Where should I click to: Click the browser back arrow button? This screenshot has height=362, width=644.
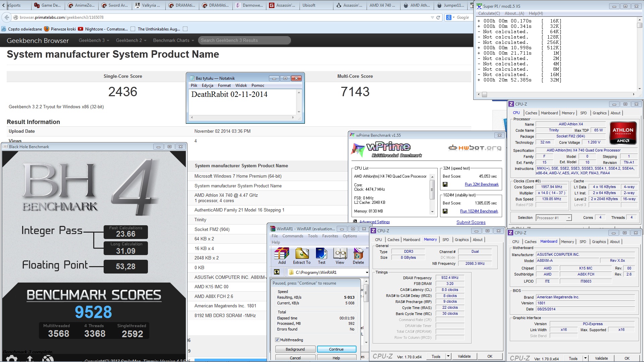point(6,17)
